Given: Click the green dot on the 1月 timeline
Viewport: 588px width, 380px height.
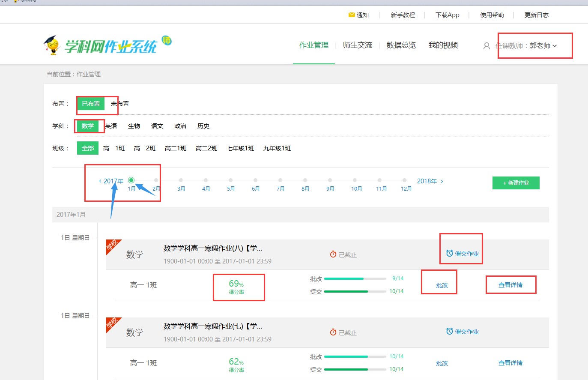Looking at the screenshot, I should click(x=131, y=180).
